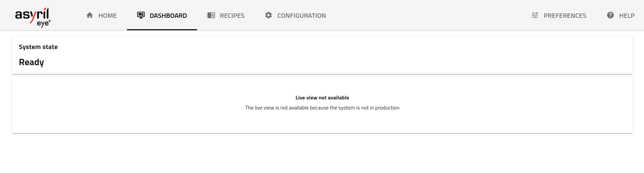Click the house icon beside Home

[x=90, y=15]
